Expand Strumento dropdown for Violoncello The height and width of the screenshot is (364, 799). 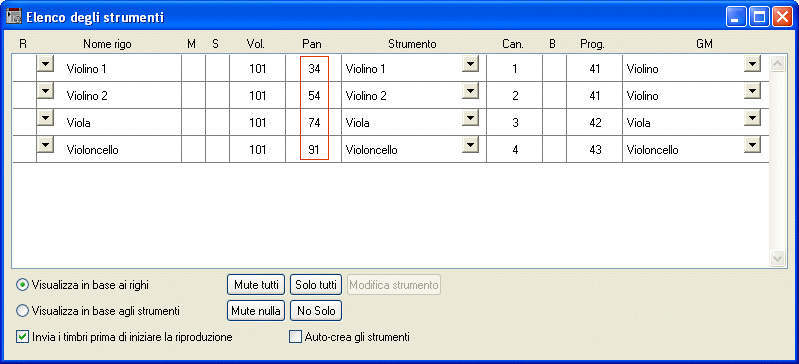[x=470, y=145]
